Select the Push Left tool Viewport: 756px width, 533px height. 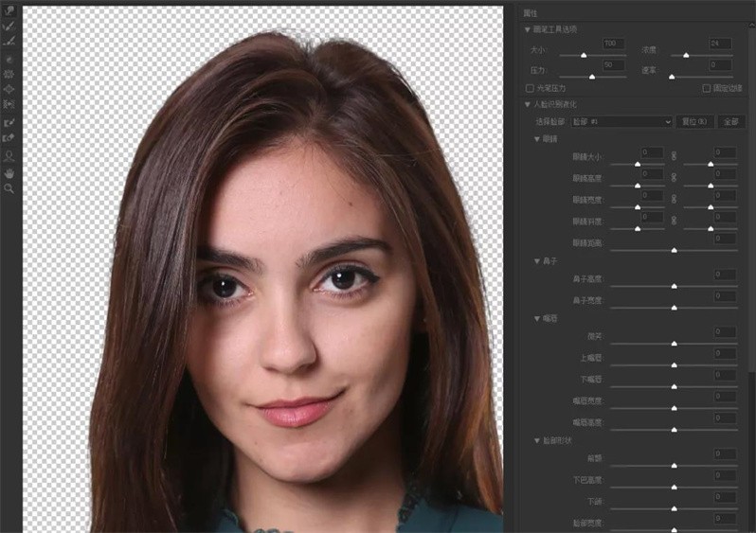pos(9,104)
